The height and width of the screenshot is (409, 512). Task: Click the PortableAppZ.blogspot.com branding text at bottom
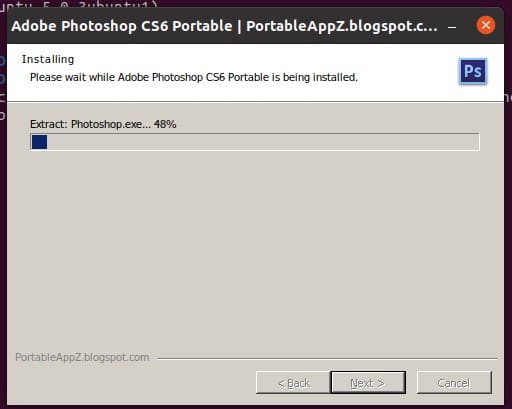click(82, 357)
